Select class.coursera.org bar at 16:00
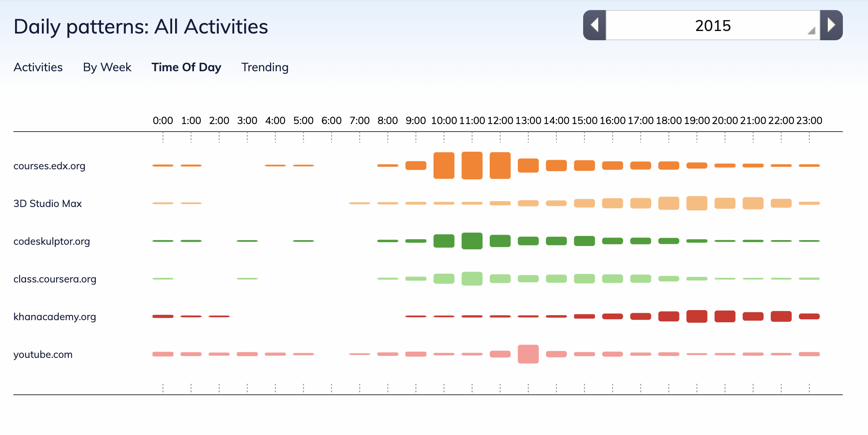The height and width of the screenshot is (435, 868). tap(612, 279)
